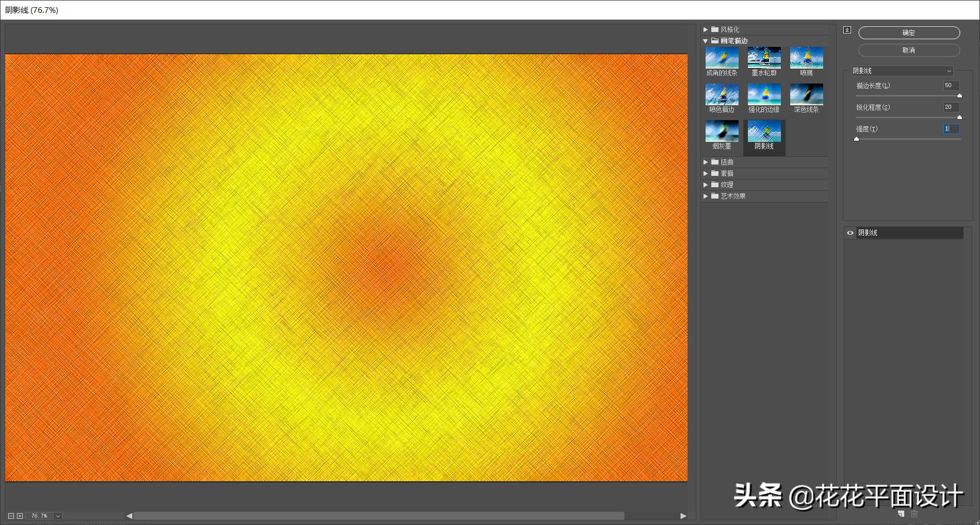The image size is (980, 525).
Task: Click the 强度 slider handle
Action: (x=857, y=139)
